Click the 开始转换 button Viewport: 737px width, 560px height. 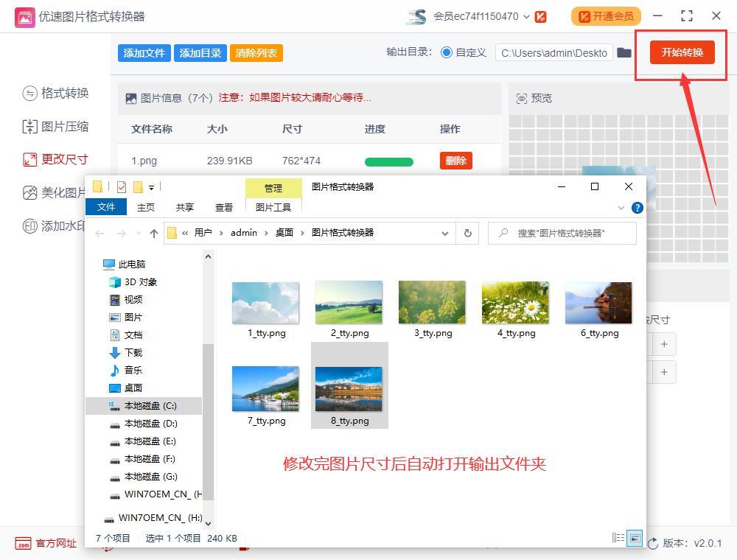pyautogui.click(x=682, y=52)
